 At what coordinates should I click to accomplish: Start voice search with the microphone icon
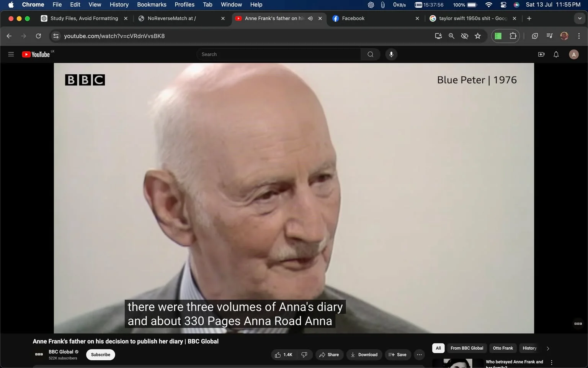click(x=391, y=54)
